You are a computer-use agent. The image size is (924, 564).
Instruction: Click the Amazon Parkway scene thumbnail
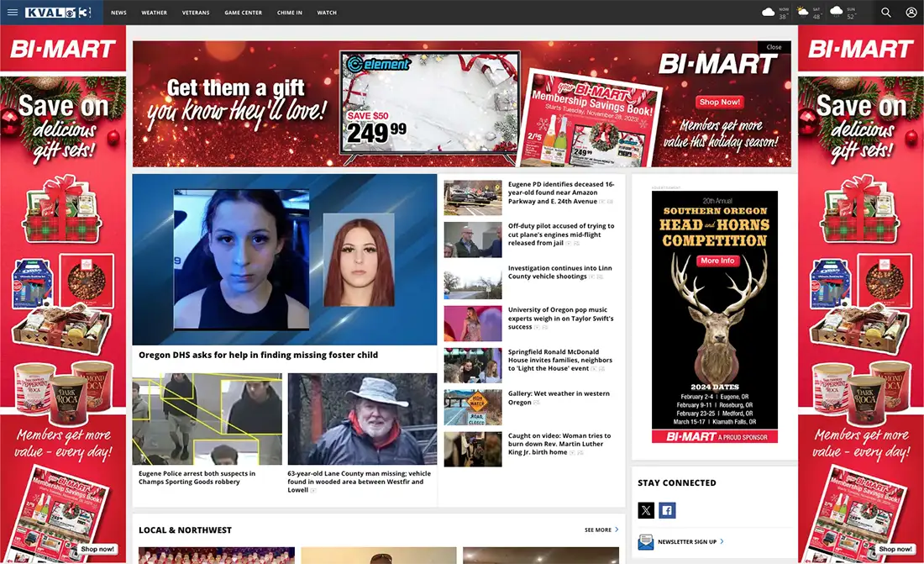[473, 198]
